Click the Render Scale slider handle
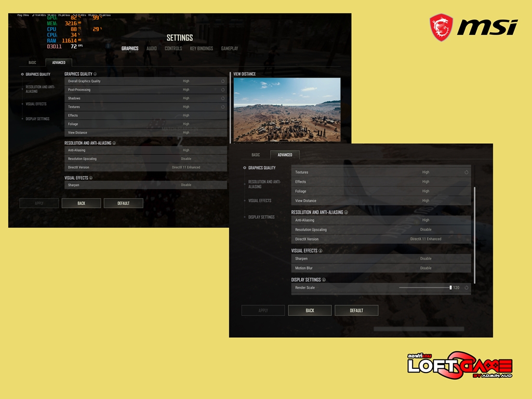532x399 pixels. click(x=450, y=288)
